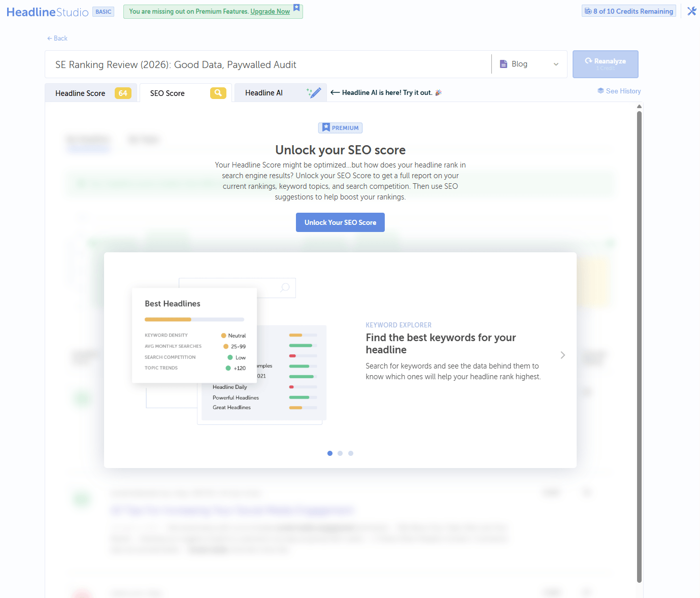Open the See History link
700x598 pixels.
(619, 91)
